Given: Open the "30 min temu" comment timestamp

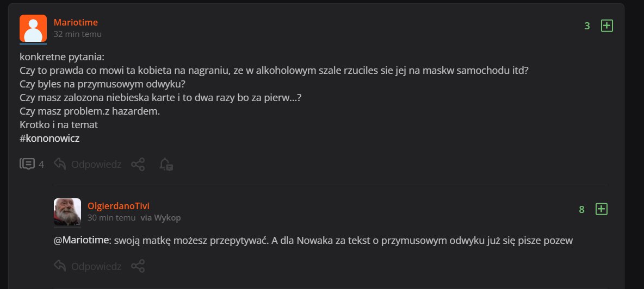Looking at the screenshot, I should tap(111, 218).
